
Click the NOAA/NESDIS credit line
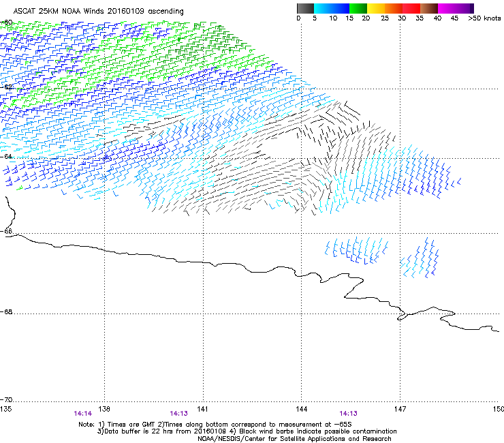[x=294, y=438]
